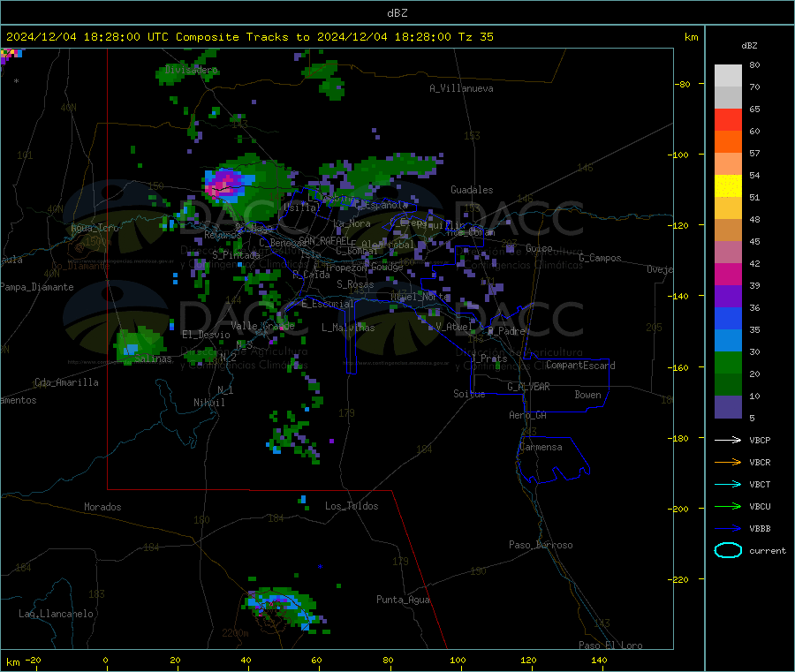Click the 'Nihuil' map label
Viewport: 795px width, 672px height.
pos(208,403)
